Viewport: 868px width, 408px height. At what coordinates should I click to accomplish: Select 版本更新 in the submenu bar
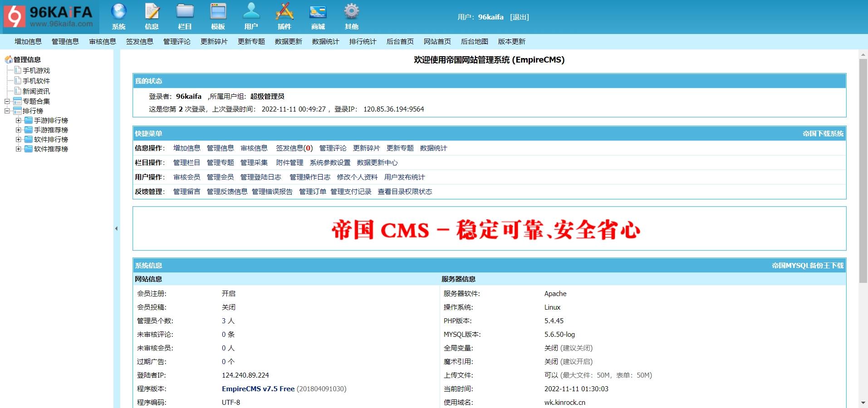click(512, 41)
